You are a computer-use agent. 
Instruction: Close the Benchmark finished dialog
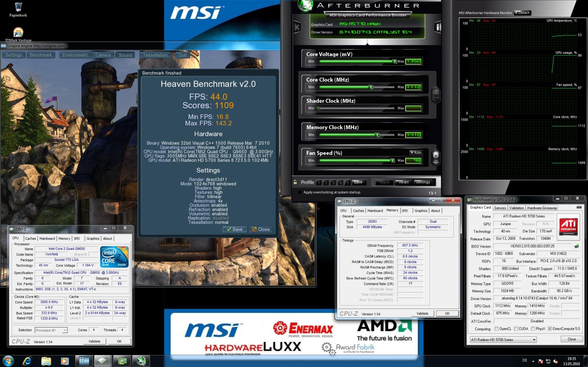pyautogui.click(x=261, y=229)
